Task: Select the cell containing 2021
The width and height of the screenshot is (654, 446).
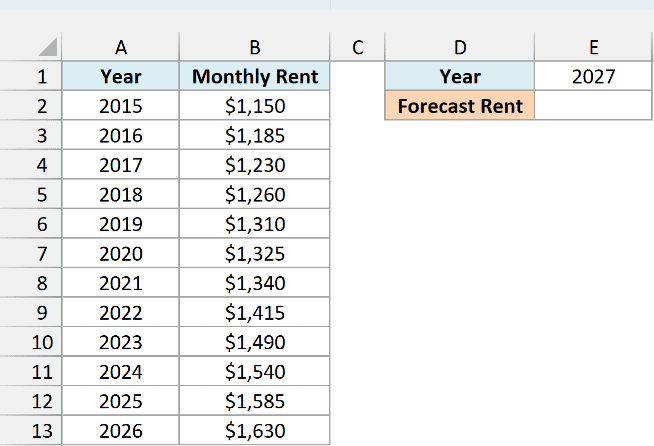Action: (121, 283)
